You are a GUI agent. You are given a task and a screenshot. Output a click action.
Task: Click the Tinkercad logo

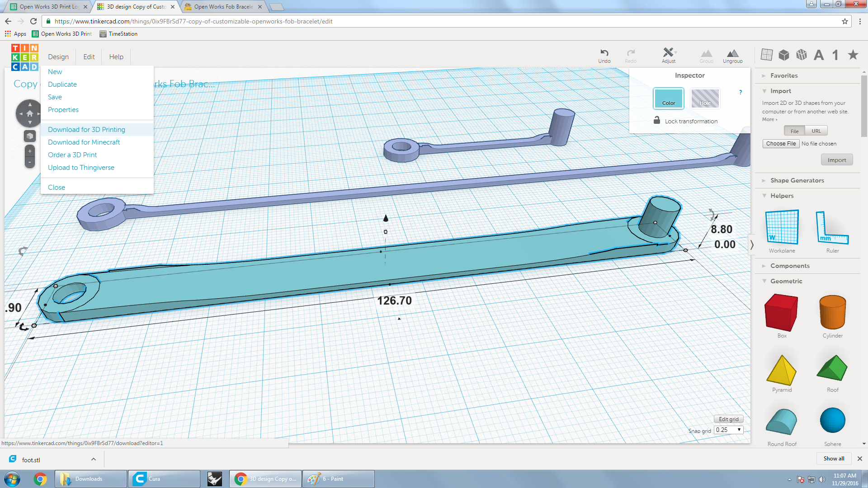click(x=25, y=57)
